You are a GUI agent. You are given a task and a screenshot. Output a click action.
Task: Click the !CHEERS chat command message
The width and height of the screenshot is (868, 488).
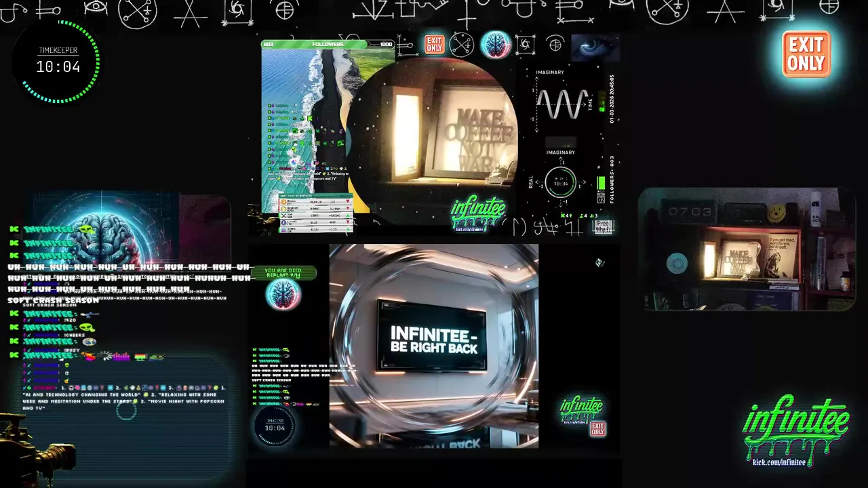point(75,335)
